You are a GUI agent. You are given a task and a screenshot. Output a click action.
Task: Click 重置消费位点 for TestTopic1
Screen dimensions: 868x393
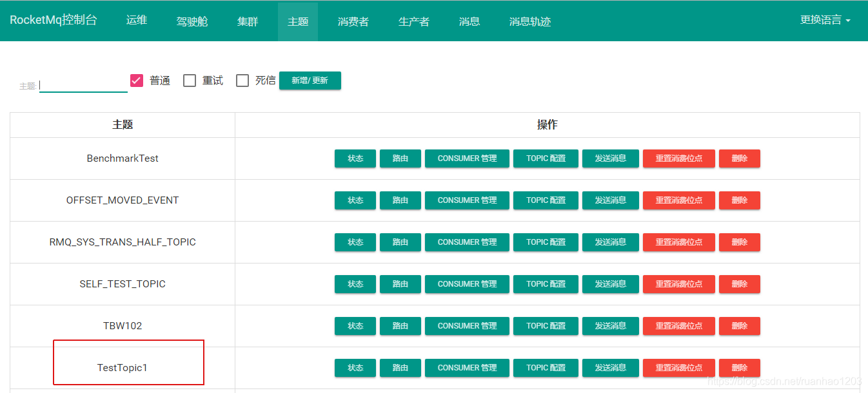[679, 368]
